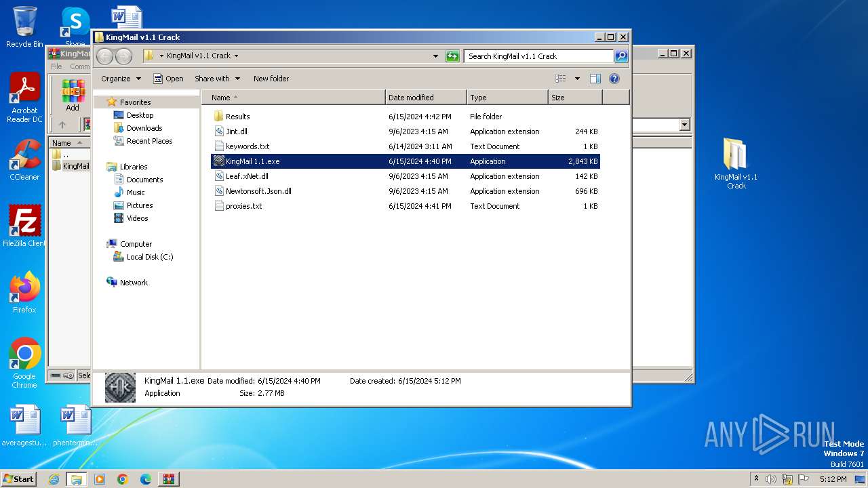Sort by Size column header
The height and width of the screenshot is (488, 868).
tap(575, 98)
